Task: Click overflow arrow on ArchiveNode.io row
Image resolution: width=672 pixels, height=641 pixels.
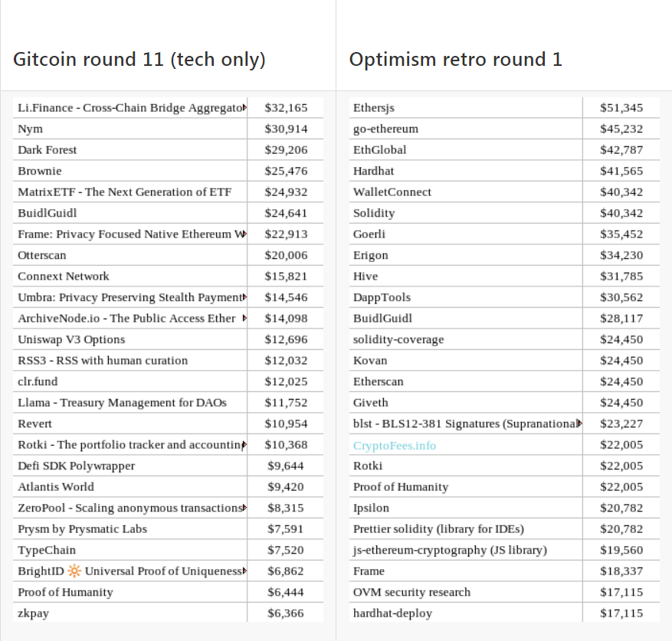Action: pos(244,318)
